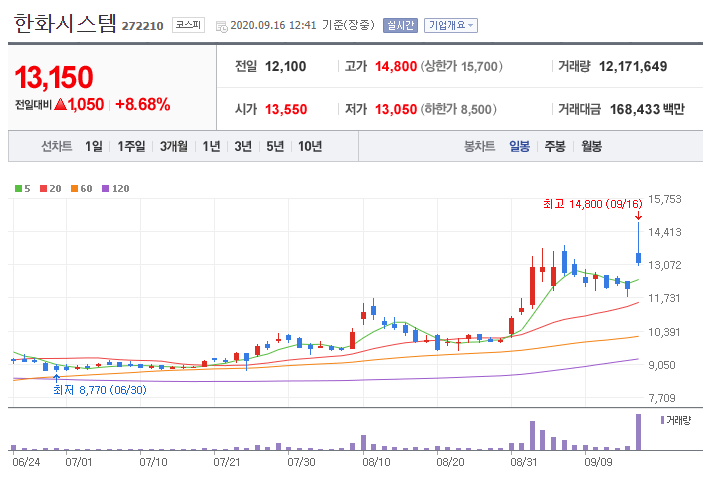Click the purple 120-day moving average swatch
Image resolution: width=703 pixels, height=484 pixels.
pos(105,189)
